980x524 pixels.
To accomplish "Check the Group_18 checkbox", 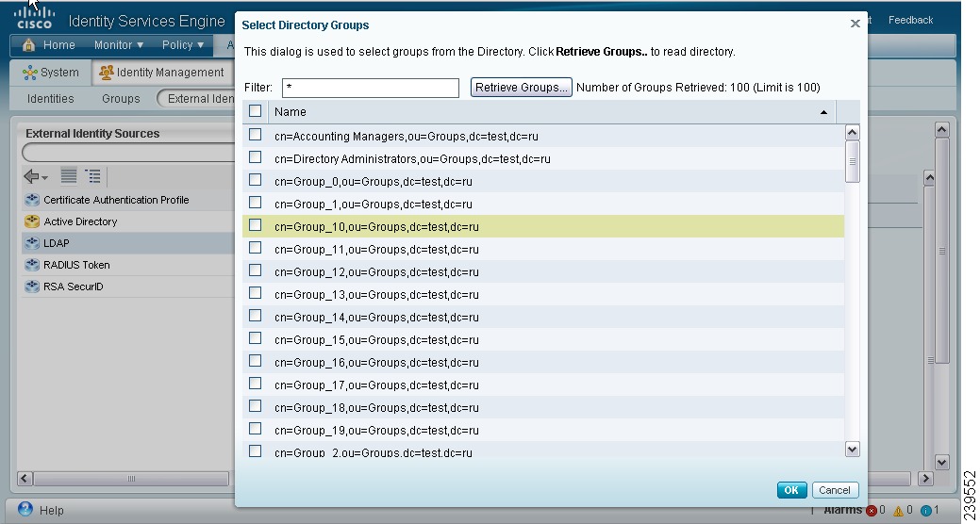I will pos(255,406).
